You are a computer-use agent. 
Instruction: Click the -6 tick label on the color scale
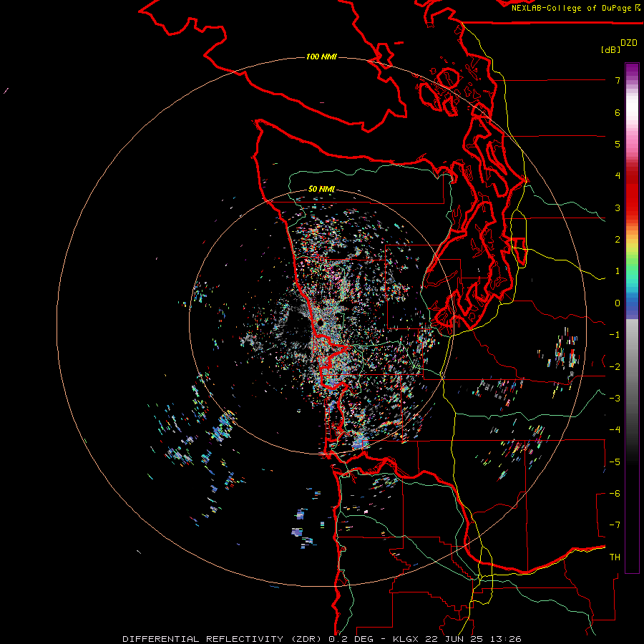pyautogui.click(x=615, y=494)
